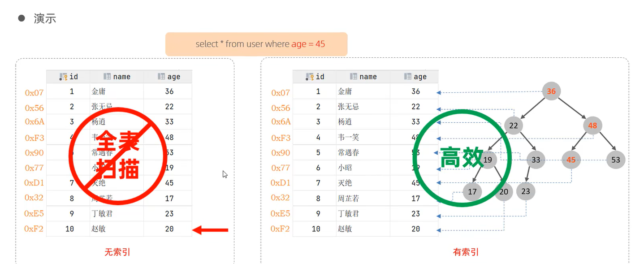Screen dimensions: 644x264
Task: Select the root node 36 in the tree
Action: [551, 91]
